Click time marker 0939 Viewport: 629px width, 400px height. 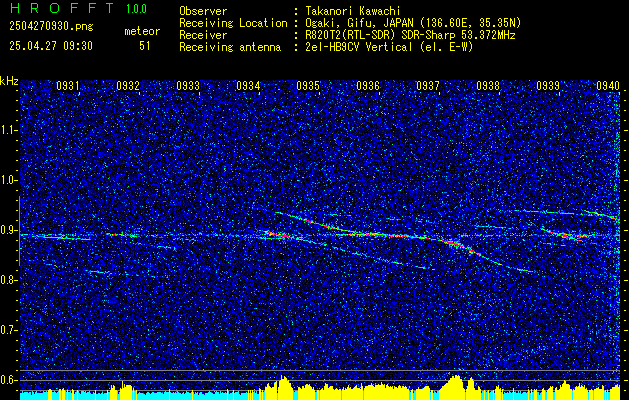tap(548, 85)
